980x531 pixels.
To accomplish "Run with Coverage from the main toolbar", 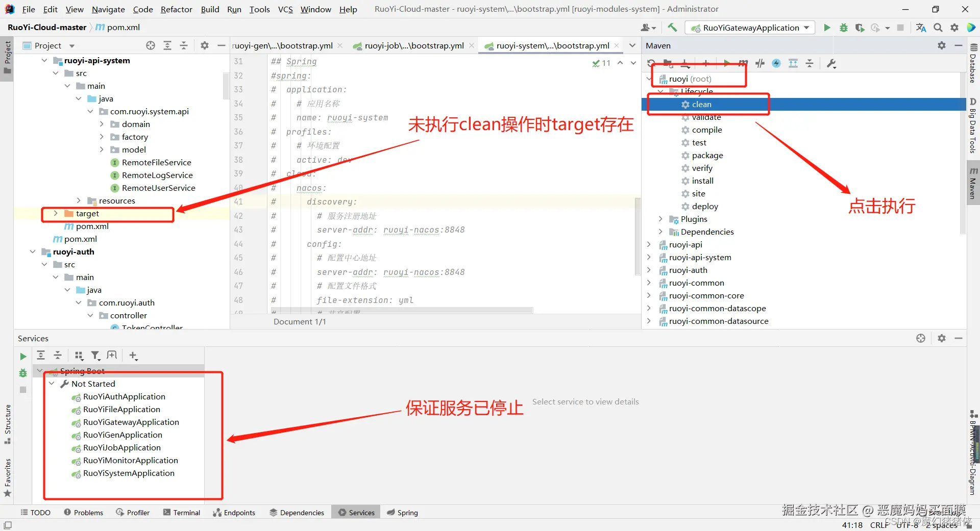I will pos(860,28).
